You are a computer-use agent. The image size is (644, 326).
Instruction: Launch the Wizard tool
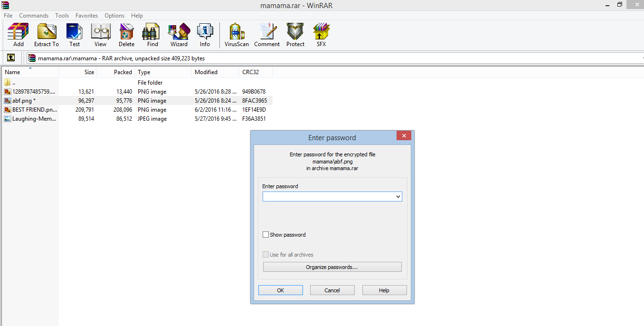click(x=179, y=35)
